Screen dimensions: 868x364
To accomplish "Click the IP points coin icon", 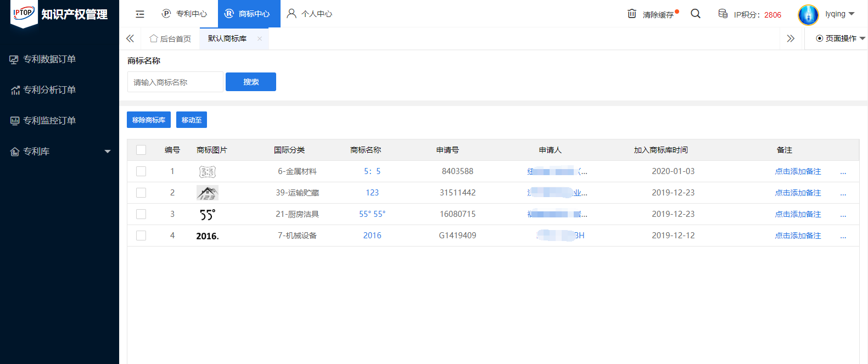I will tap(723, 14).
